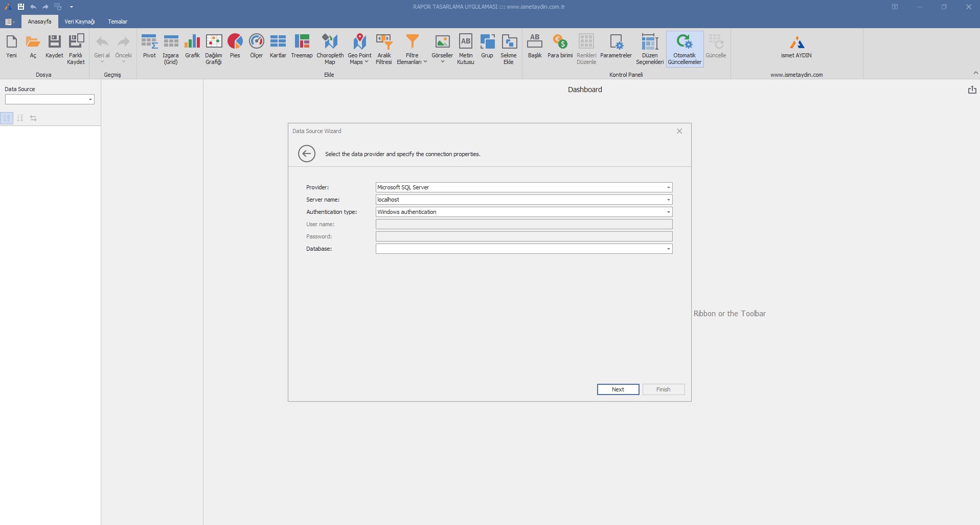Screen dimensions: 980x525
Task: Add a Choropleth Map
Action: click(330, 49)
